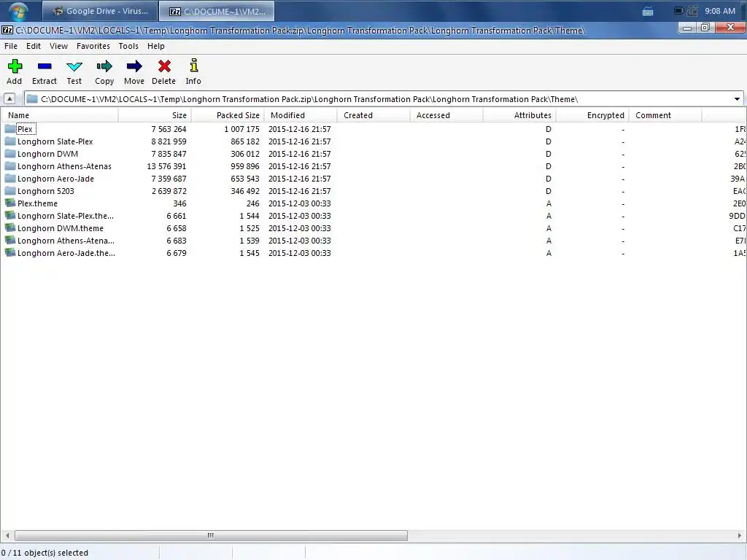Image resolution: width=747 pixels, height=560 pixels.
Task: Click the Longhorn Aero-Jade.theme file icon
Action: 10,252
